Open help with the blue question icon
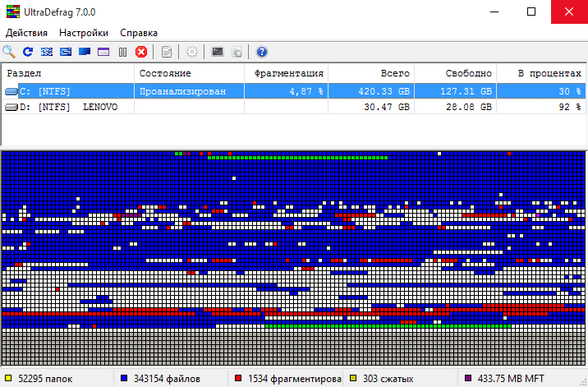This screenshot has height=387, width=588. coord(262,52)
